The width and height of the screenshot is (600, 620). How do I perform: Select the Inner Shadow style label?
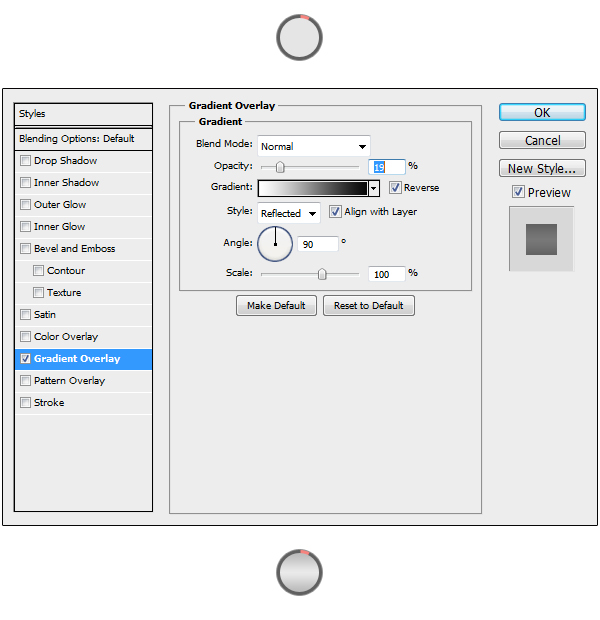click(66, 183)
